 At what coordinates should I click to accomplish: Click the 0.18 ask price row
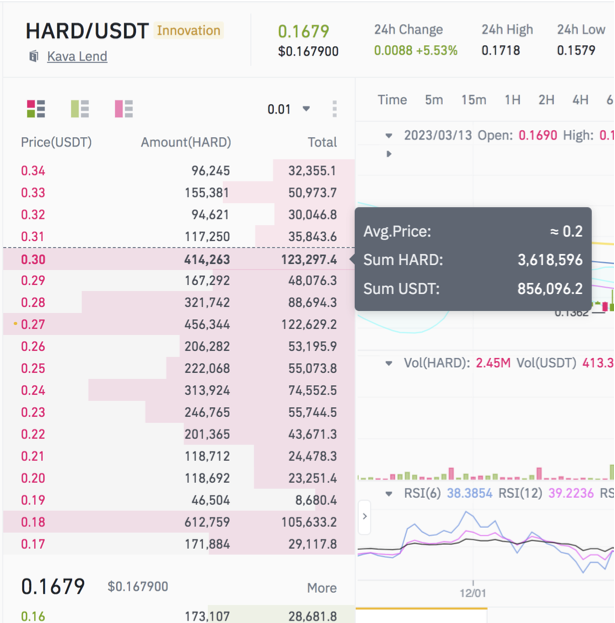coord(179,522)
